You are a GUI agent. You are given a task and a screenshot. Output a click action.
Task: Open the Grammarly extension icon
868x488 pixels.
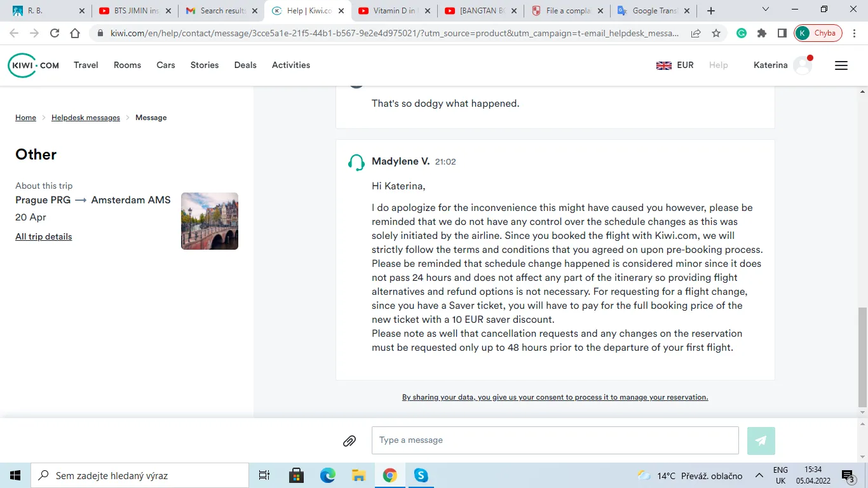(742, 34)
